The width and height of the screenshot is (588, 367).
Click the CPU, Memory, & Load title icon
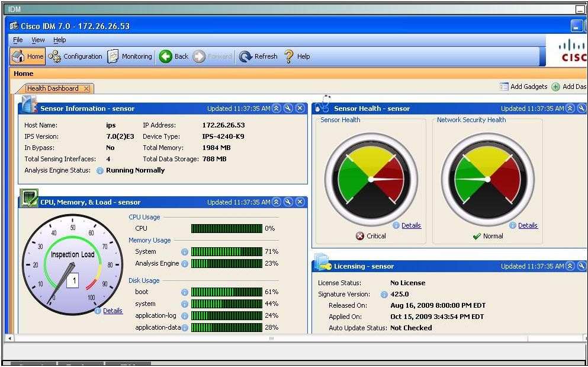point(29,198)
